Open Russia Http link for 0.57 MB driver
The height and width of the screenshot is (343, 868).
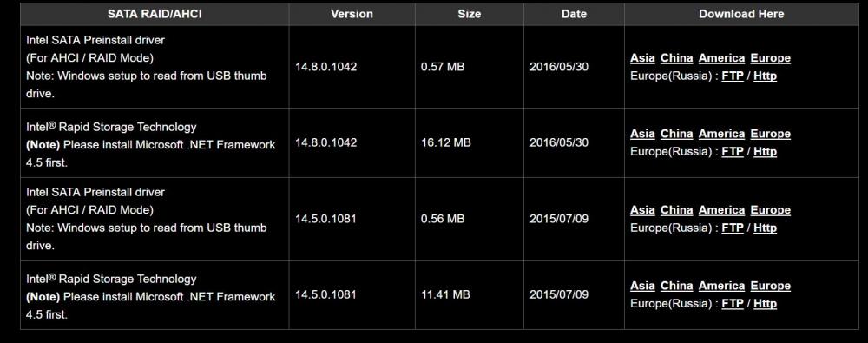pyautogui.click(x=765, y=76)
